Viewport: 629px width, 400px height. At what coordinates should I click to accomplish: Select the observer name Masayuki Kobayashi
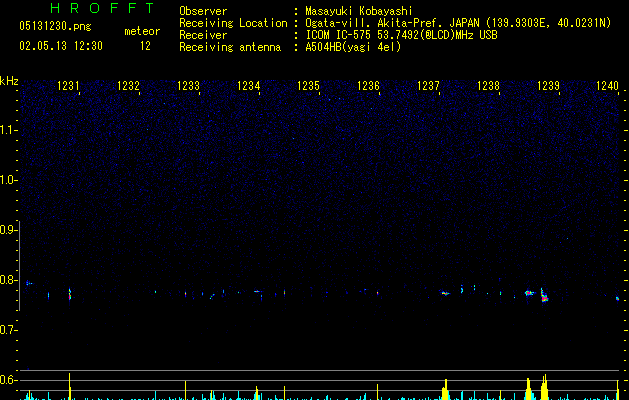(359, 11)
